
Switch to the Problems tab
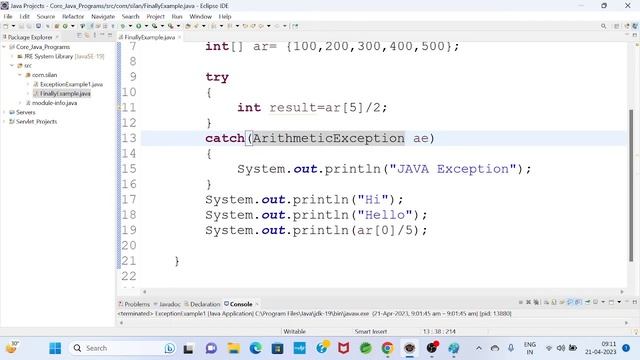[x=134, y=304]
